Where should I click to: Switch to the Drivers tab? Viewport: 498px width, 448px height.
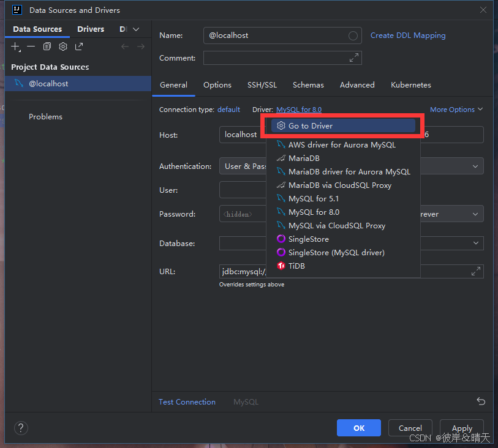pos(91,29)
